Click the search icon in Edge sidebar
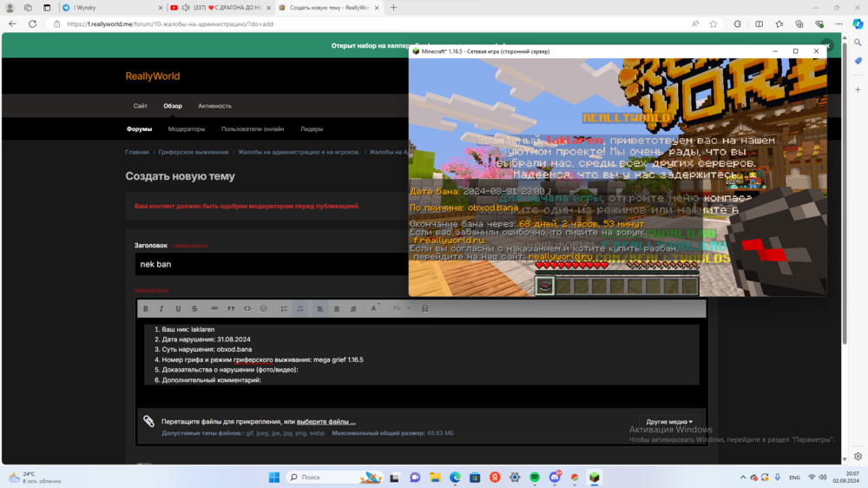The width and height of the screenshot is (868, 488). point(858,42)
